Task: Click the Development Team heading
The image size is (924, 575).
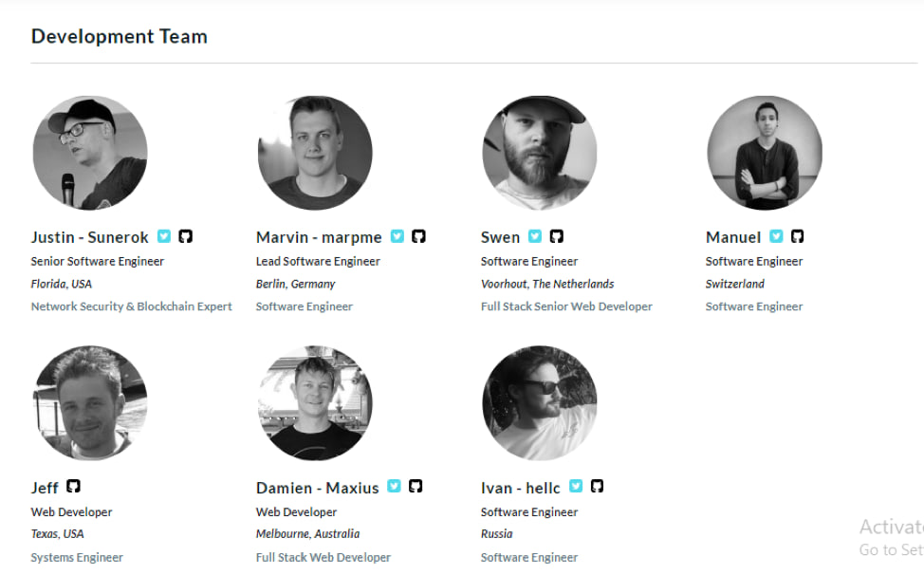Action: coord(120,37)
